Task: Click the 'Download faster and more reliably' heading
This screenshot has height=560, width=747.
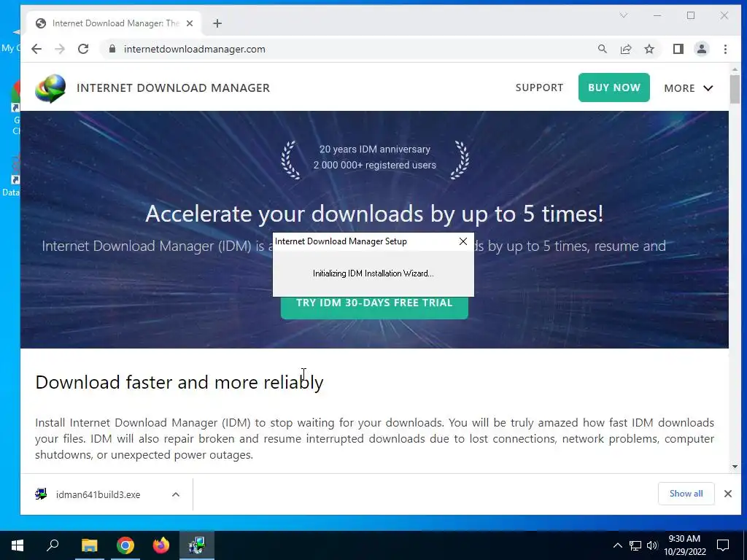Action: pyautogui.click(x=179, y=382)
